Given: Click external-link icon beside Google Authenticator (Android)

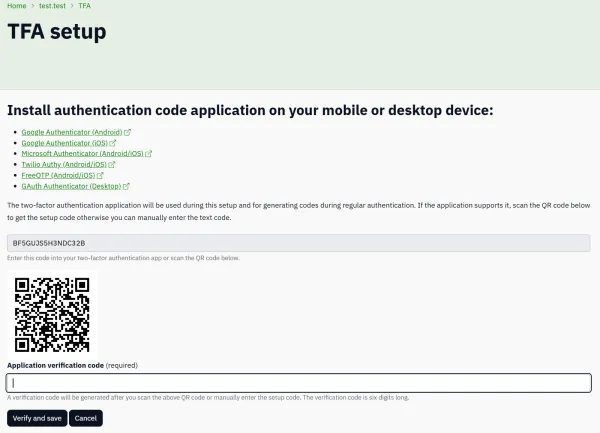Looking at the screenshot, I should click(127, 132).
